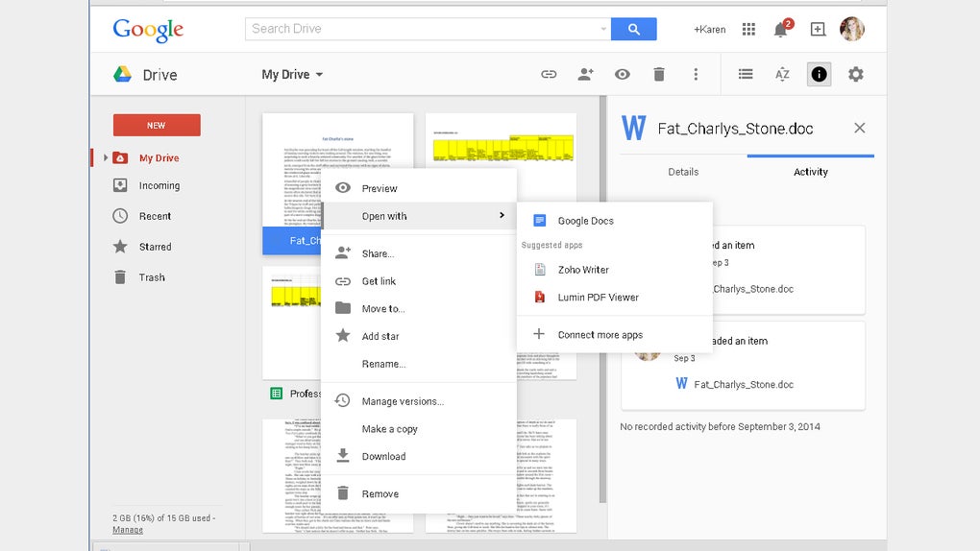Open Starred in sidebar
The image size is (980, 551).
point(155,247)
